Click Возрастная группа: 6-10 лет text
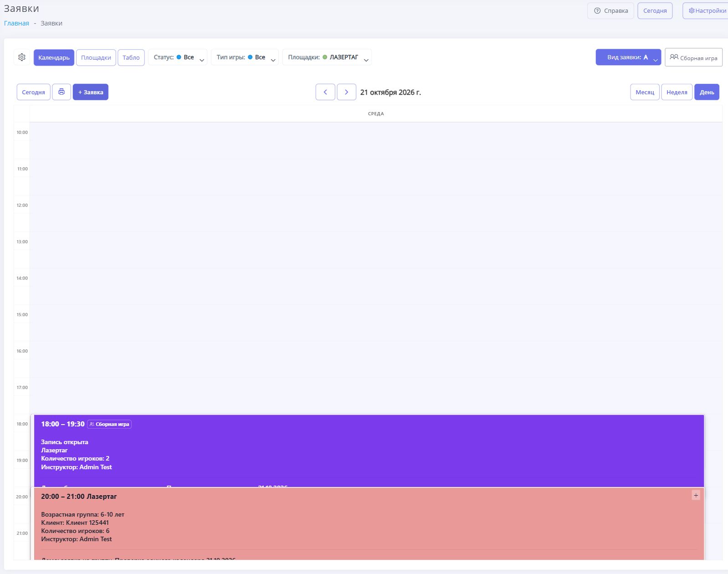The width and height of the screenshot is (728, 574). tap(82, 514)
